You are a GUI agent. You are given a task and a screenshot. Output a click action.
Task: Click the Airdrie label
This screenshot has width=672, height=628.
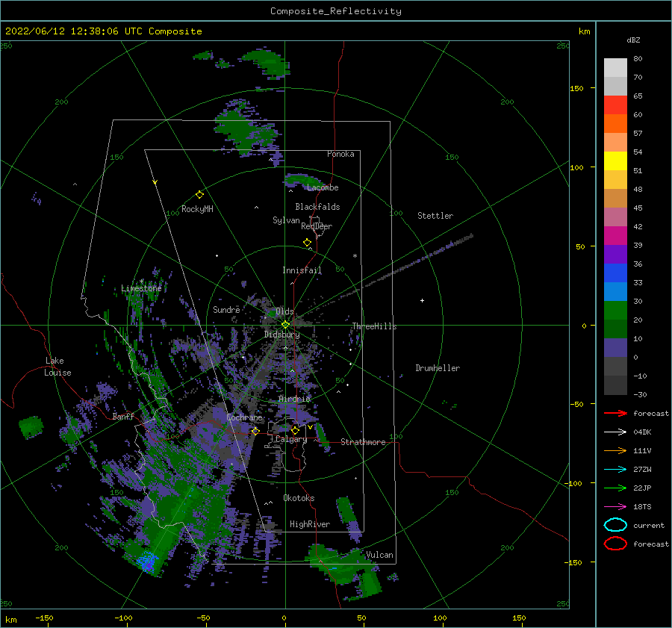coord(294,399)
